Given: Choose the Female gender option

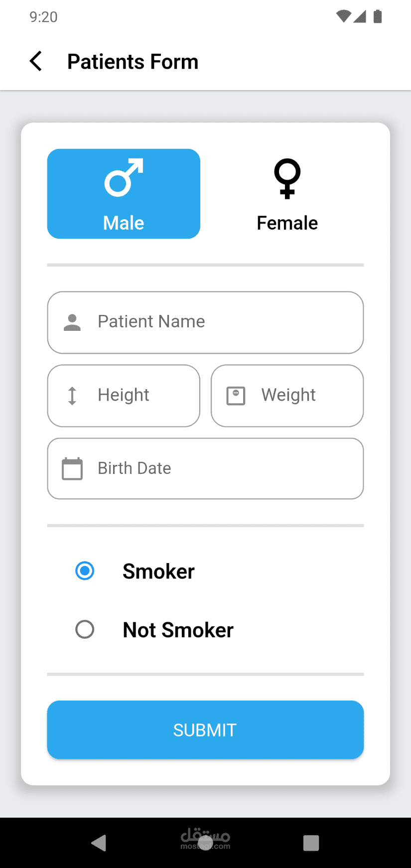Looking at the screenshot, I should [287, 194].
